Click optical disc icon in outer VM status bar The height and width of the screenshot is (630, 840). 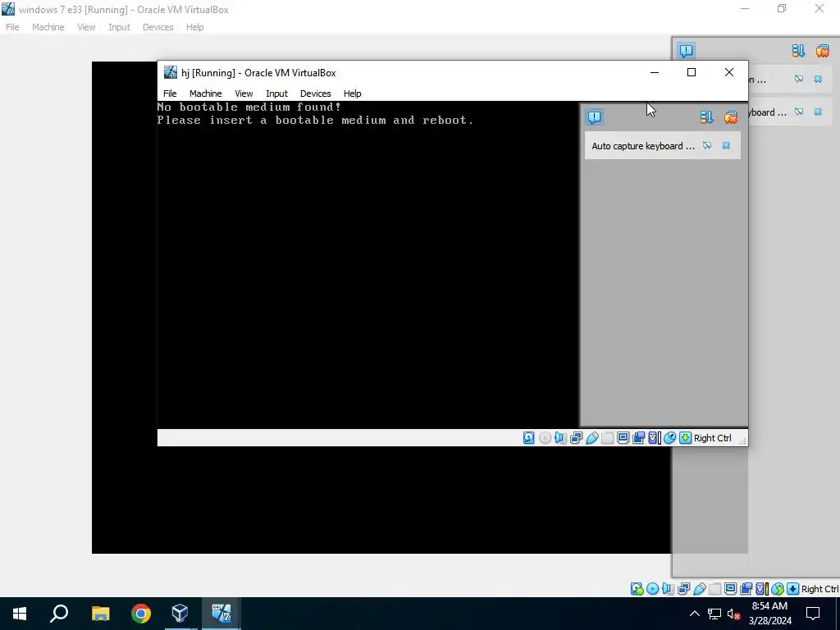(652, 589)
